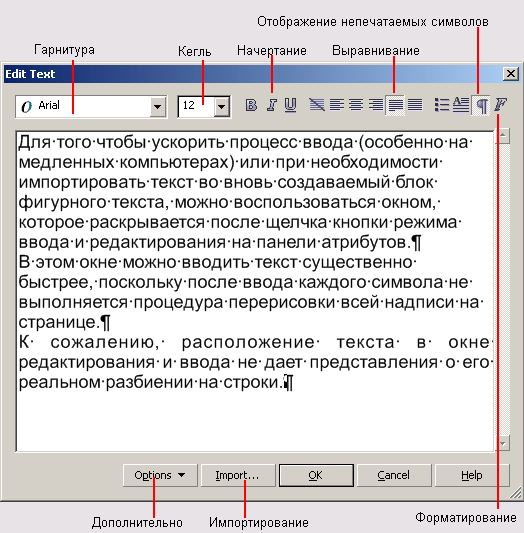The image size is (524, 533).
Task: Align text left
Action: pos(336,105)
